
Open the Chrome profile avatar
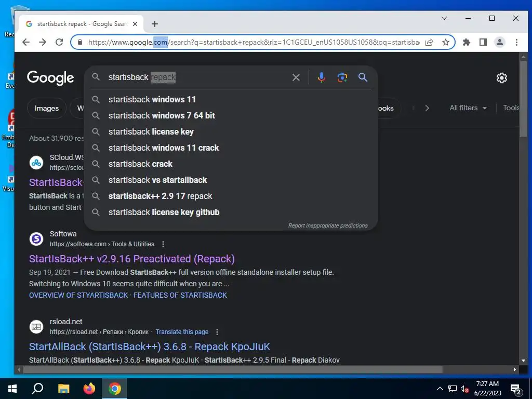[x=499, y=42]
